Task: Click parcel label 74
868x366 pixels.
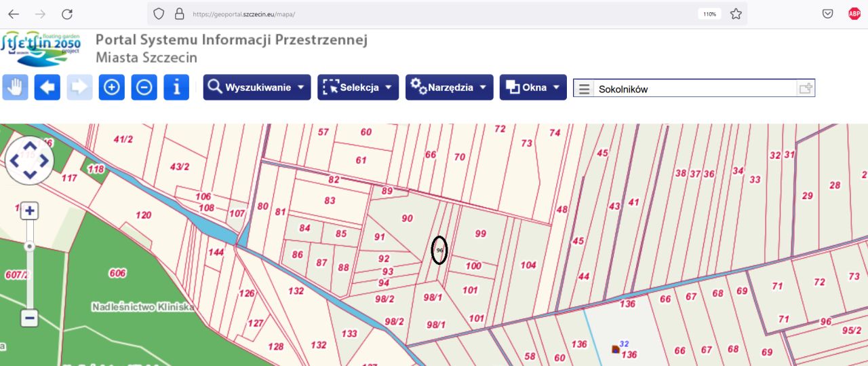Action: pos(555,132)
